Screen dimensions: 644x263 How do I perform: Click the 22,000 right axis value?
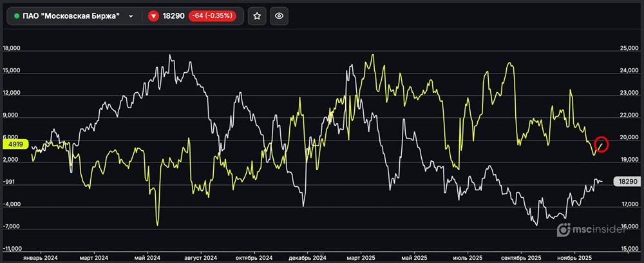629,115
